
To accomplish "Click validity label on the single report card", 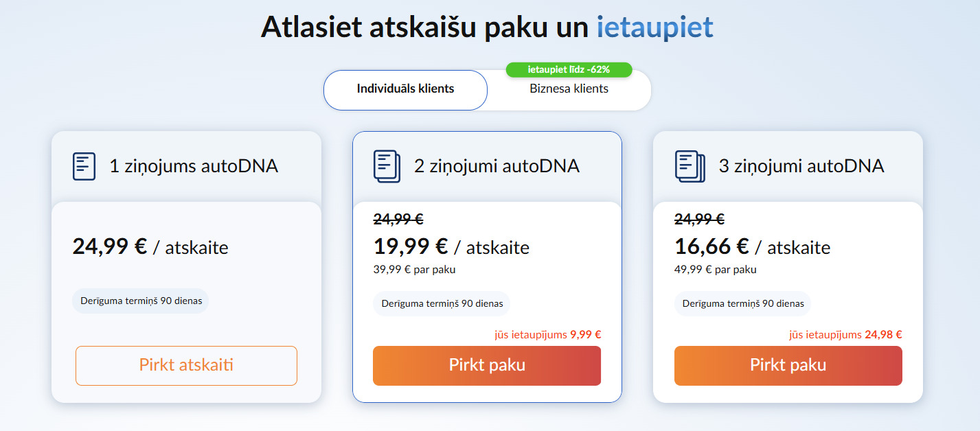I will [140, 301].
